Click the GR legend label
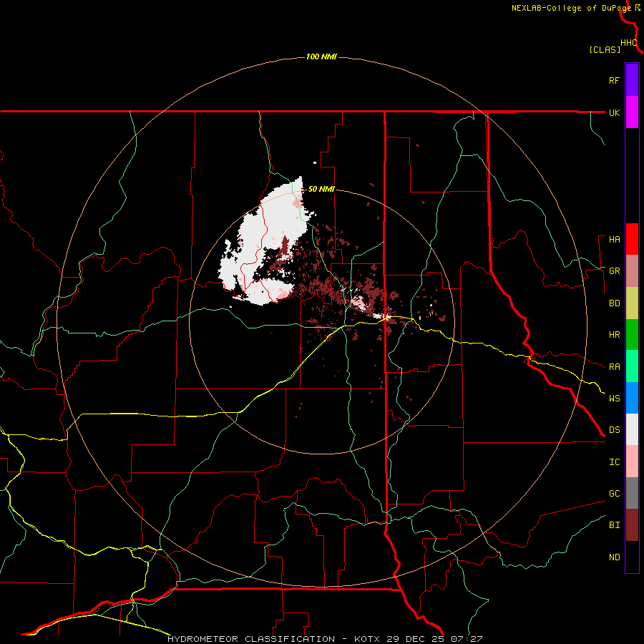This screenshot has height=644, width=644. tap(614, 271)
